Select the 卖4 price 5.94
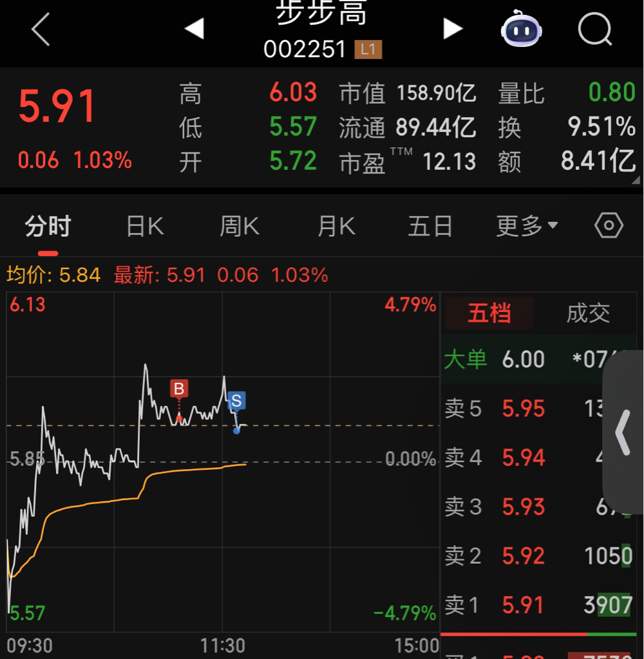 (x=524, y=458)
